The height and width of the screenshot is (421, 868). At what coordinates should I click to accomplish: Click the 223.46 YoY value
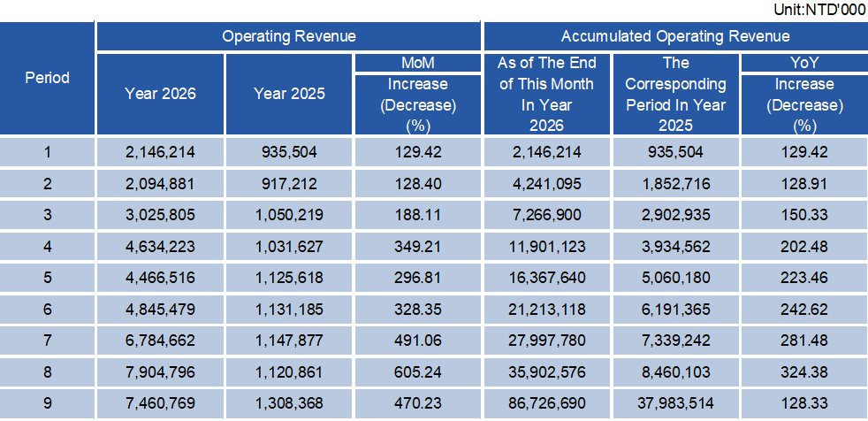[x=804, y=278]
